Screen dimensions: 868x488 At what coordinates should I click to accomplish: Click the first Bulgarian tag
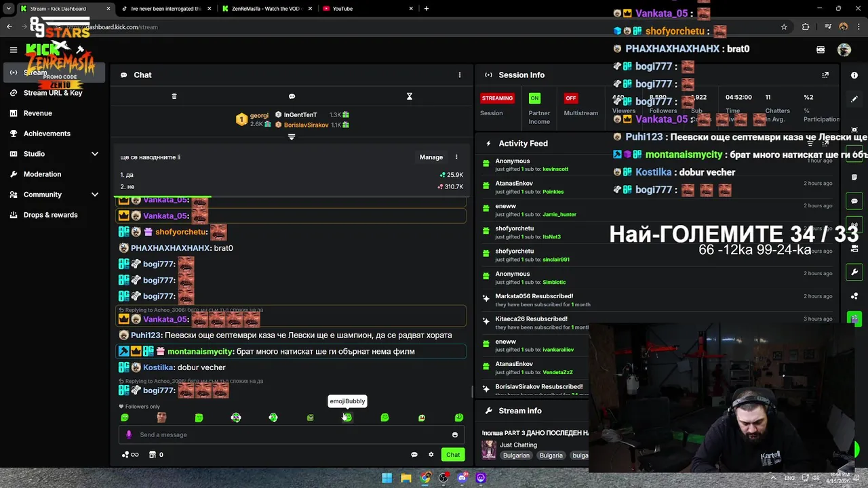[516, 455]
